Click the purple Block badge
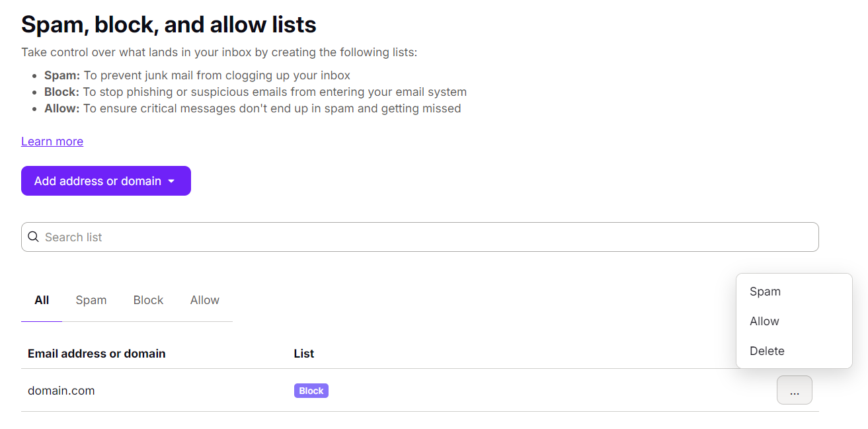868x429 pixels. (x=311, y=391)
